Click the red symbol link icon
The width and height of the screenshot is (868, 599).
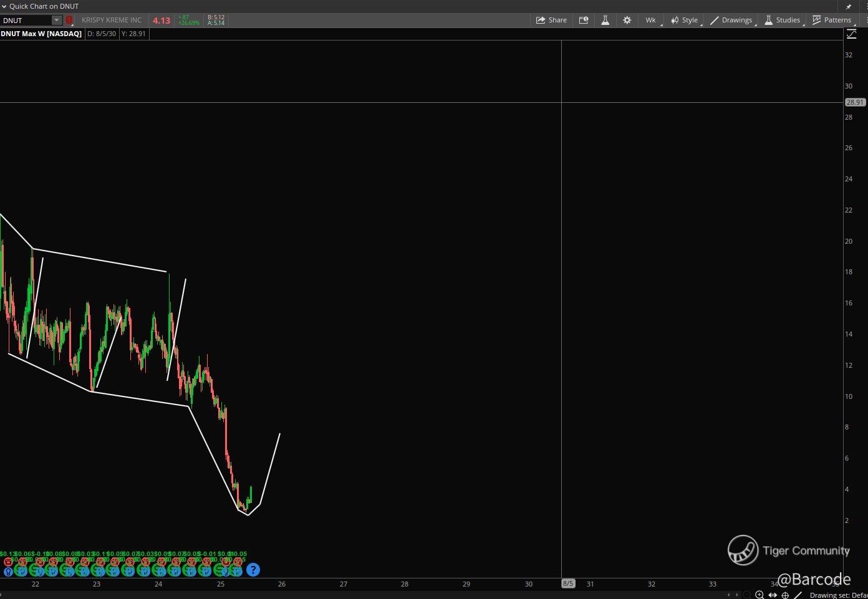tap(69, 21)
